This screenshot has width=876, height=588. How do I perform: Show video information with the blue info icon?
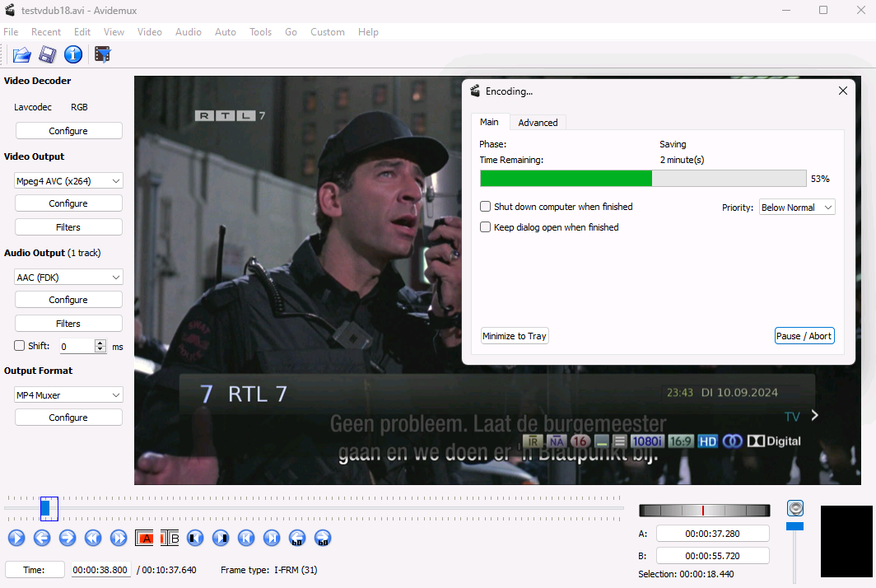(x=73, y=55)
